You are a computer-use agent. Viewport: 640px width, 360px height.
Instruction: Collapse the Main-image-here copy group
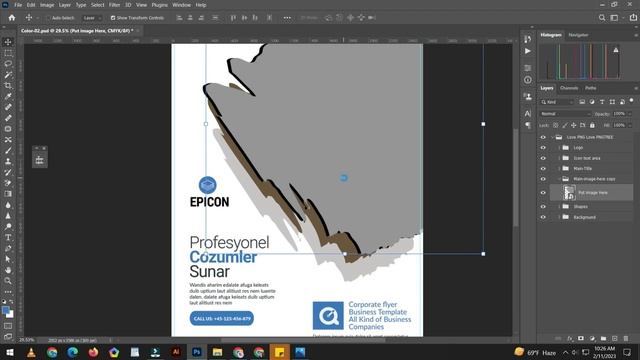coord(559,179)
